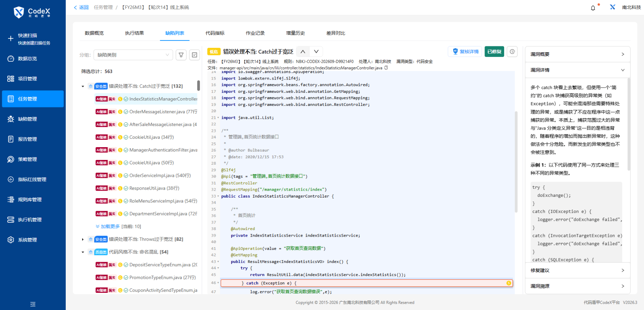The width and height of the screenshot is (644, 310).
Task: Click the 已修复 status button
Action: point(494,51)
